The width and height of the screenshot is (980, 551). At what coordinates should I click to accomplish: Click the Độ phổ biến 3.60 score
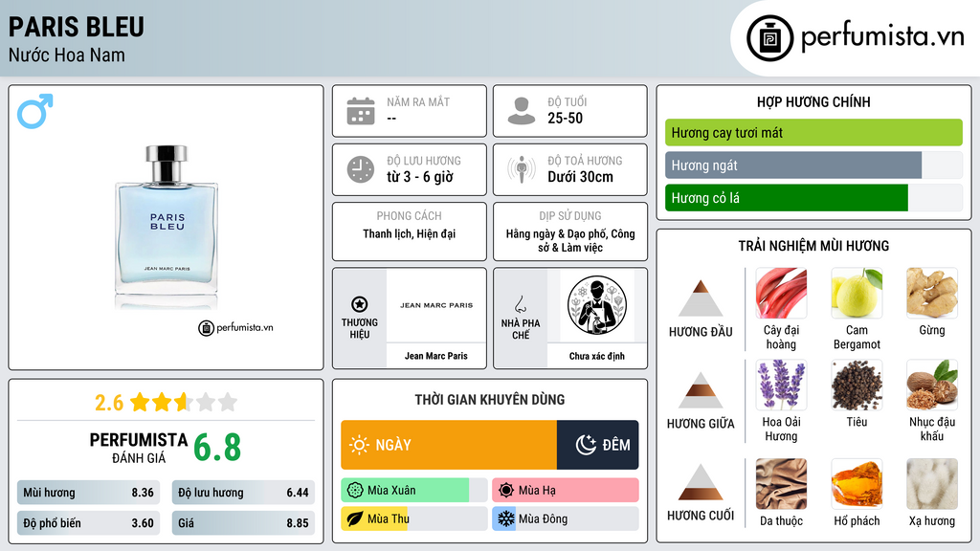(88, 523)
